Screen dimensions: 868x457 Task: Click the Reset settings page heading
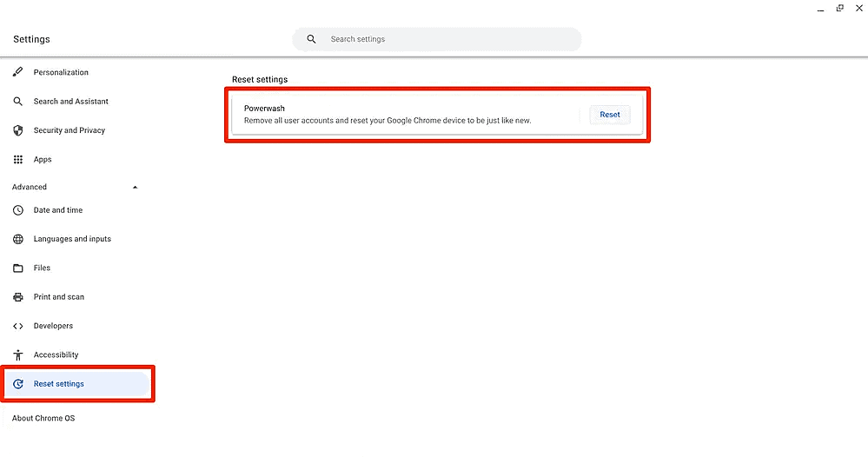260,80
